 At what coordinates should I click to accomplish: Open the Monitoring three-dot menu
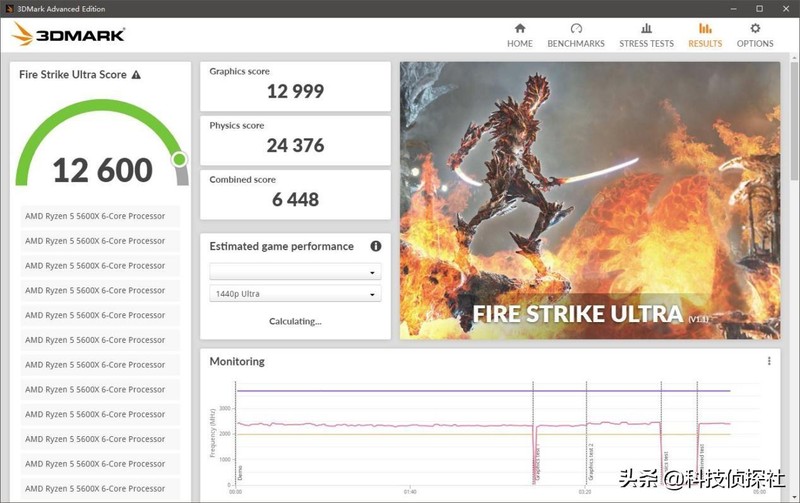coord(769,361)
